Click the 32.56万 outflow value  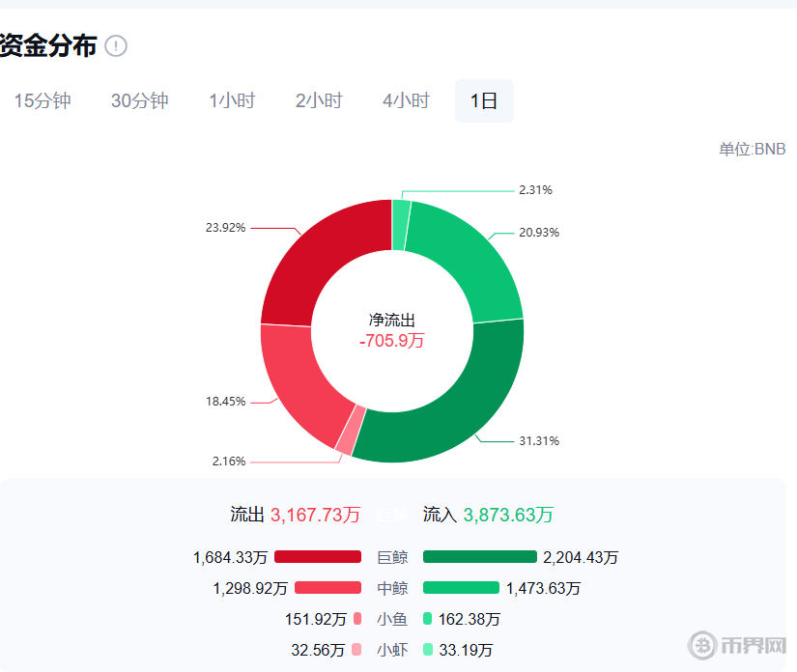pyautogui.click(x=318, y=651)
